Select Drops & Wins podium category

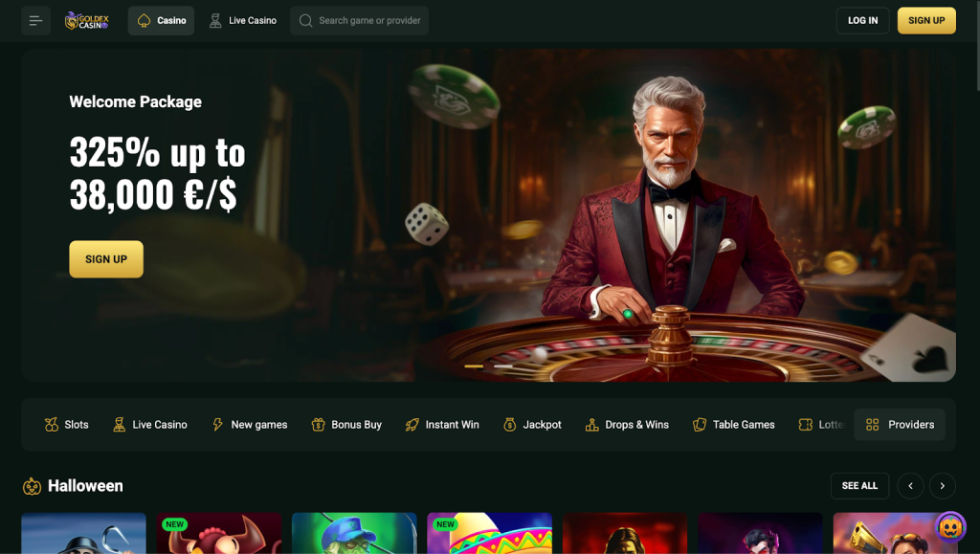pyautogui.click(x=627, y=425)
